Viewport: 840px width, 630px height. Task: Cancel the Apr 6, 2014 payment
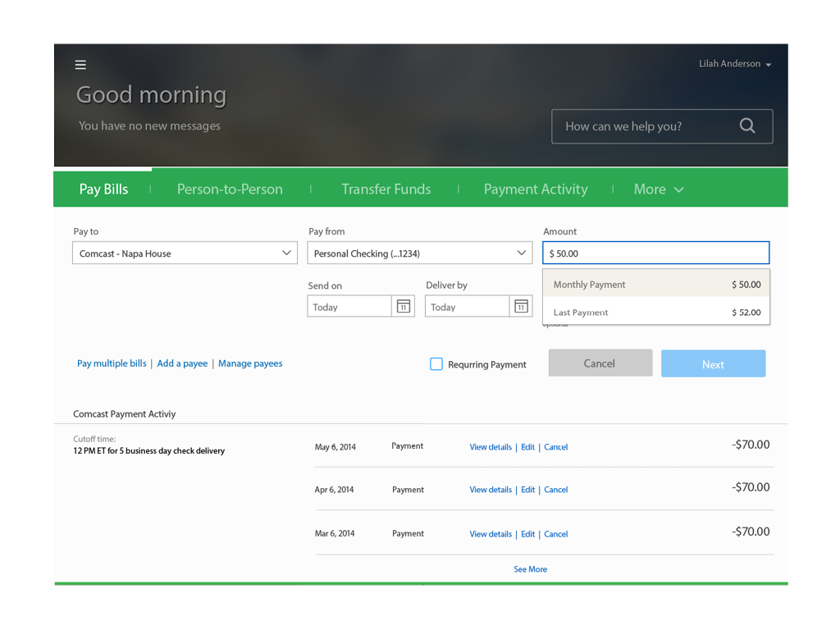tap(555, 490)
